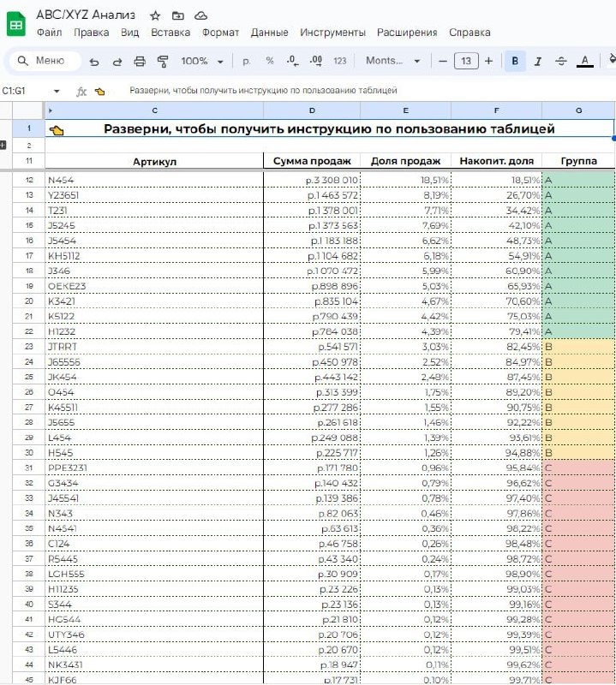Screen dimensions: 616x685
Task: Toggle italic formatting
Action: click(538, 61)
